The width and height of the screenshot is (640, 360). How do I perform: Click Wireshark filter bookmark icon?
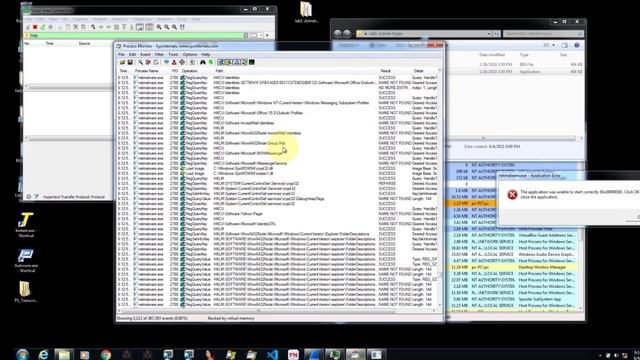pos(27,36)
